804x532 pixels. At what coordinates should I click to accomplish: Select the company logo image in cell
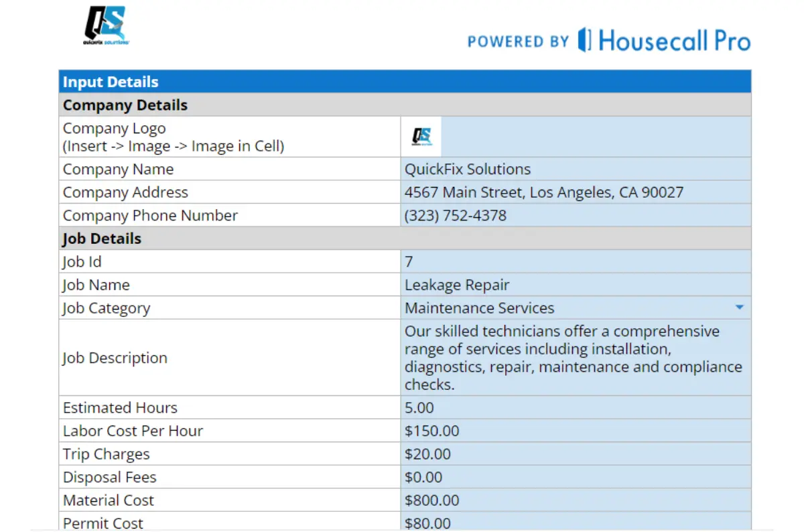click(421, 137)
